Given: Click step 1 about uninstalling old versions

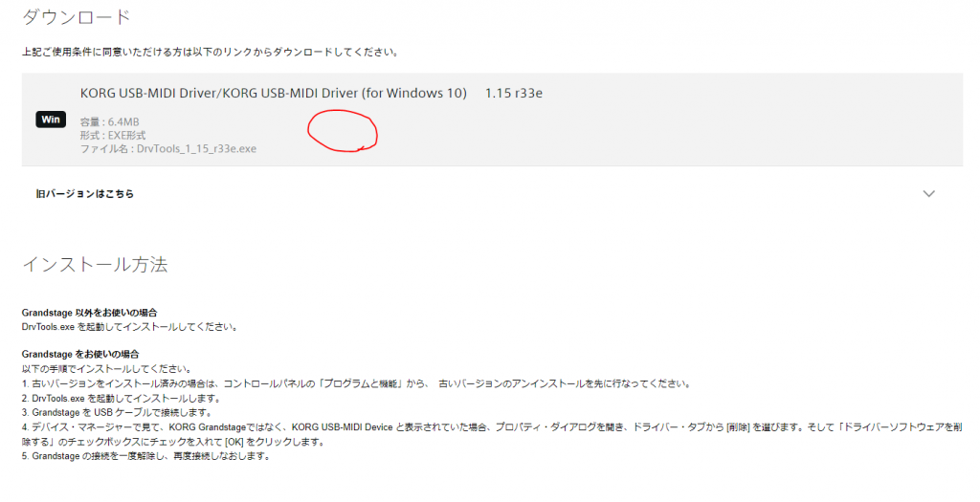Looking at the screenshot, I should click(354, 383).
